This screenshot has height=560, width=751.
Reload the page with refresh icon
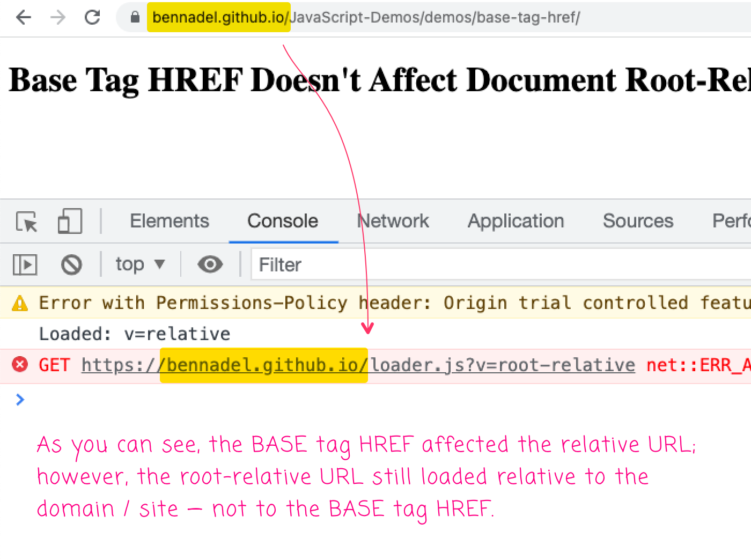coord(92,18)
